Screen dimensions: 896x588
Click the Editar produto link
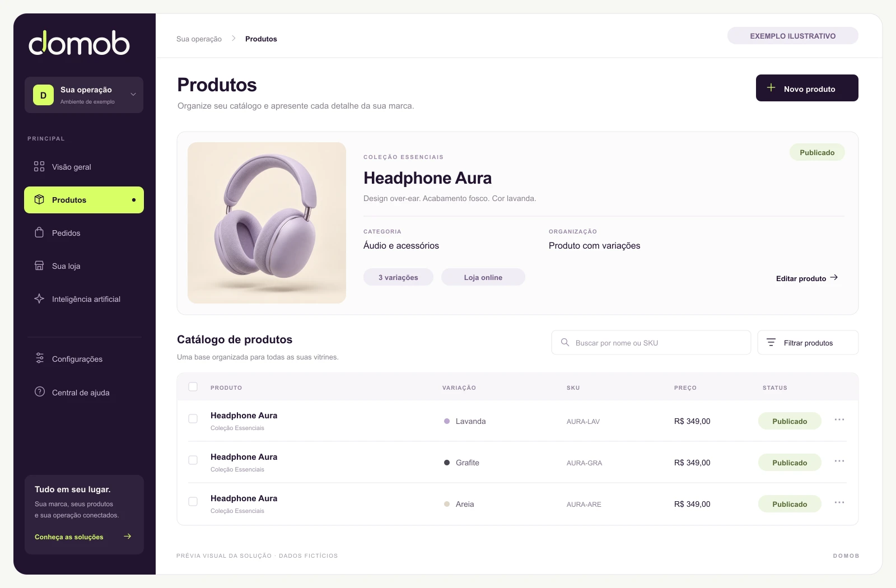(807, 278)
